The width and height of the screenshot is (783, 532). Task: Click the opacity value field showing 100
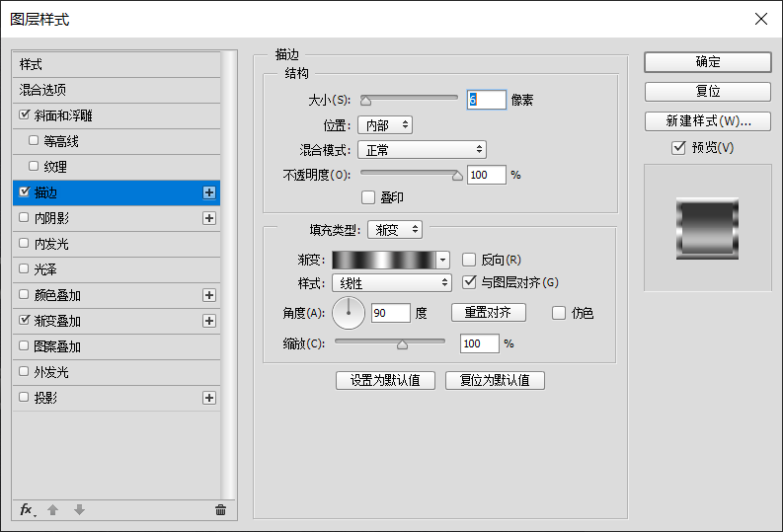(x=487, y=175)
